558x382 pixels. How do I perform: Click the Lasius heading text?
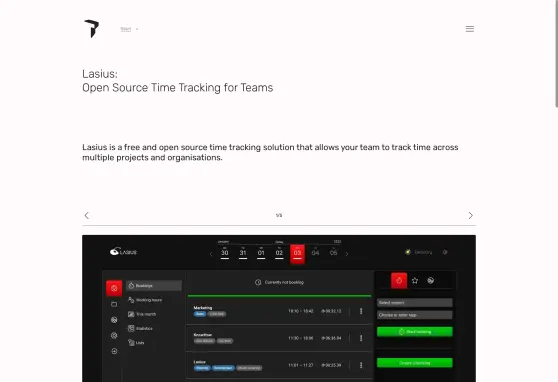coord(100,74)
